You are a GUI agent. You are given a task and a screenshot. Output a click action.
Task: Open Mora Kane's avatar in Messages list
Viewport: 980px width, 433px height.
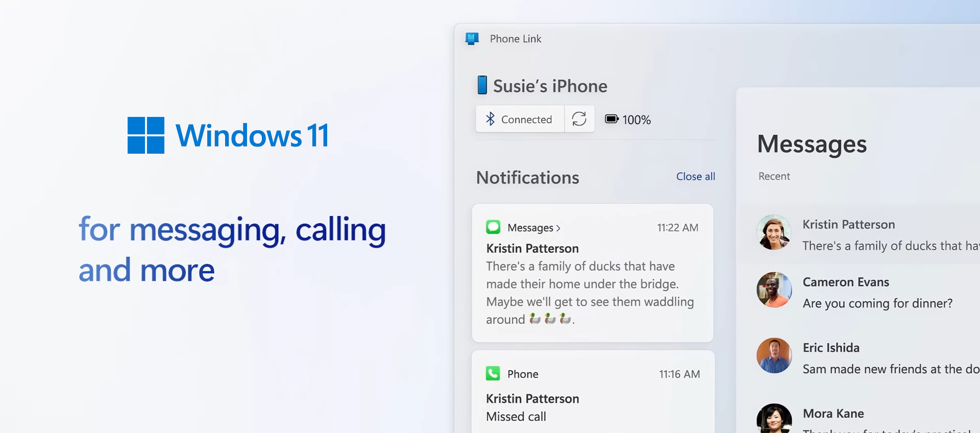point(774,419)
